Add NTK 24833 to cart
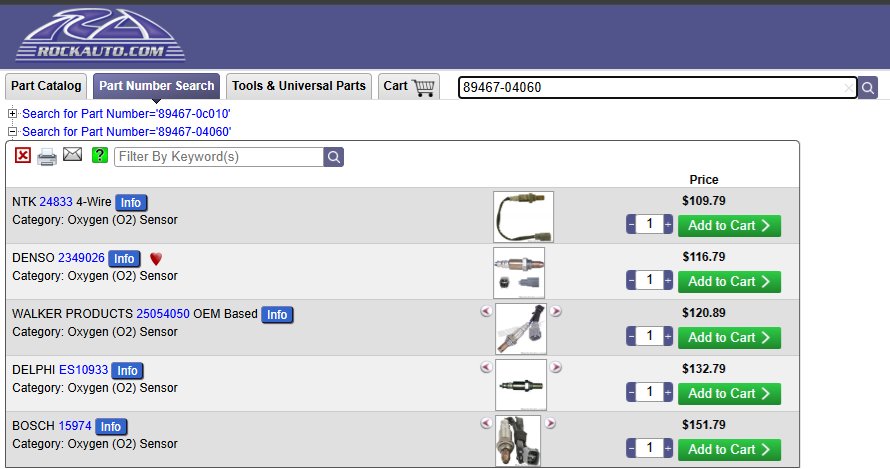This screenshot has width=890, height=469. (729, 225)
